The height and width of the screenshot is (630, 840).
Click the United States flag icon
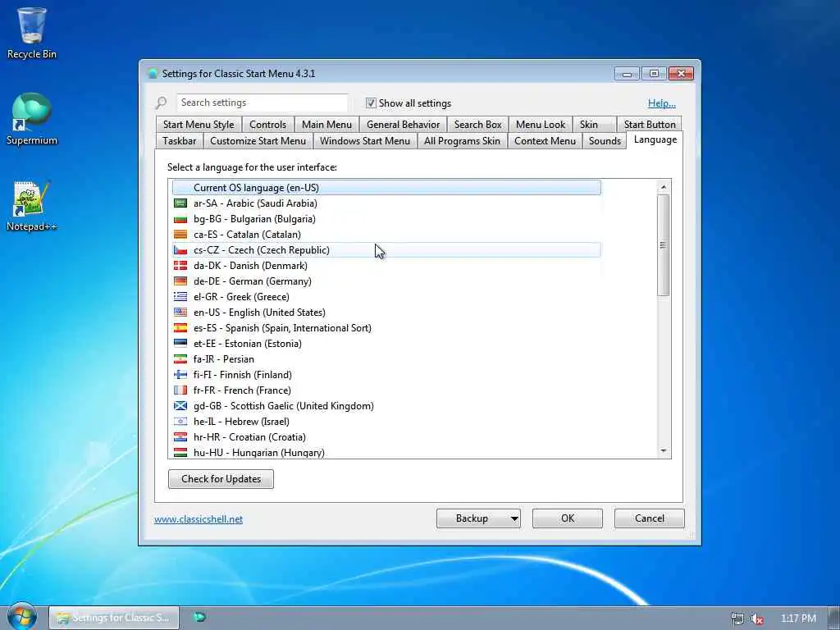180,312
